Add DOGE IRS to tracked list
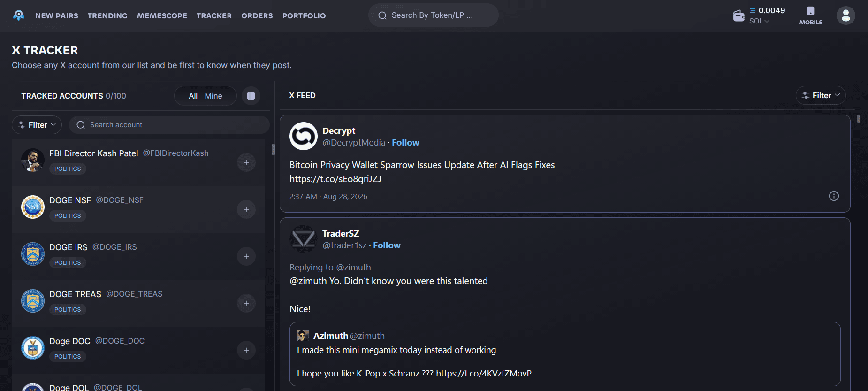The width and height of the screenshot is (868, 391). coord(246,256)
